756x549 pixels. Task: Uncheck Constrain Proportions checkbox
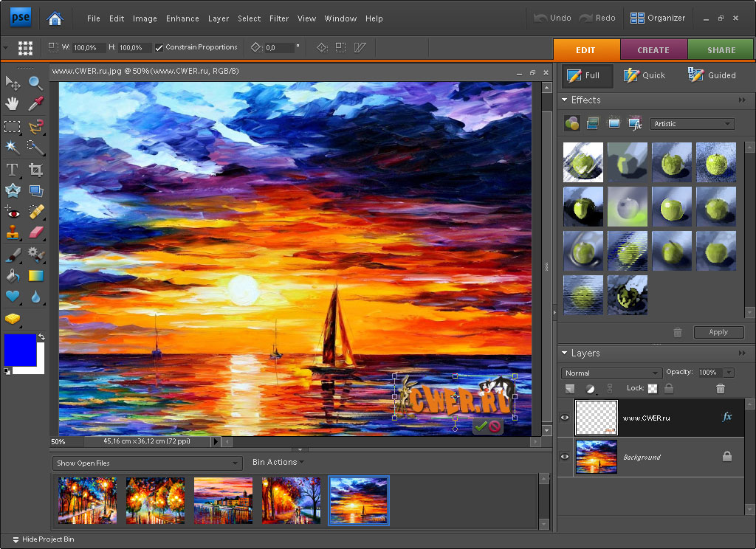(159, 47)
